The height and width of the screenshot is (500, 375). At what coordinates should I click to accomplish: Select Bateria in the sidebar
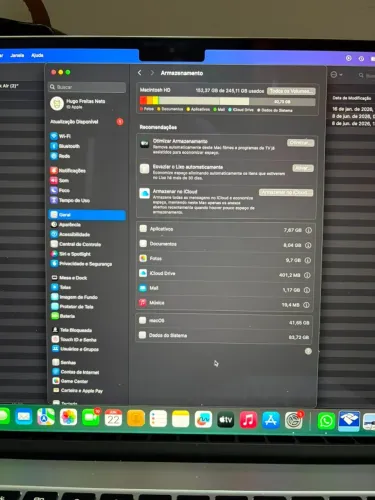(63, 316)
